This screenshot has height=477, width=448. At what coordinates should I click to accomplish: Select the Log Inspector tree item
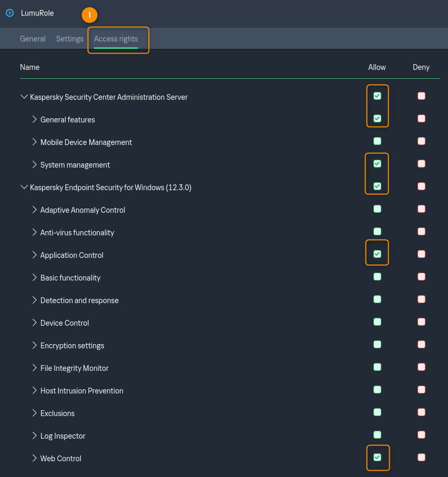tap(62, 436)
